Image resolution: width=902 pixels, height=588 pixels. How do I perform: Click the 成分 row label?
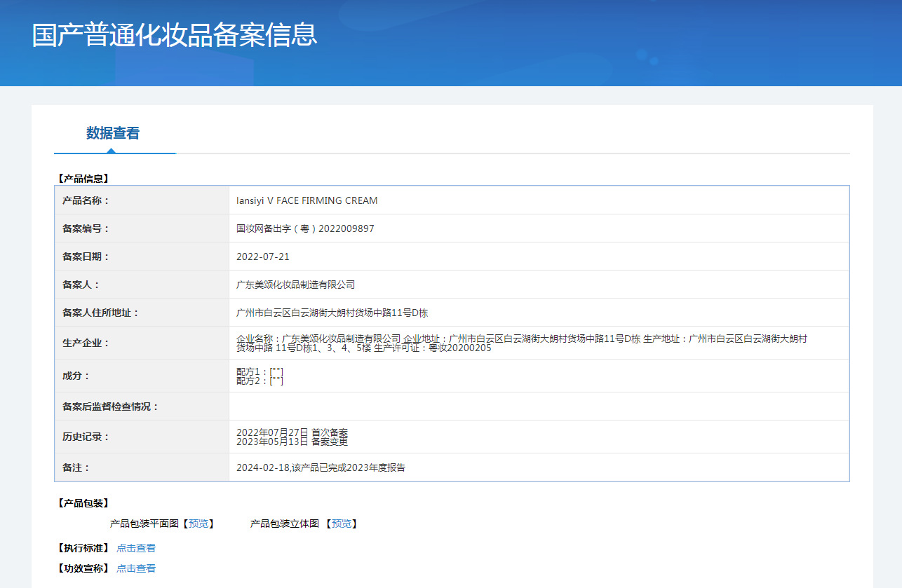[76, 376]
